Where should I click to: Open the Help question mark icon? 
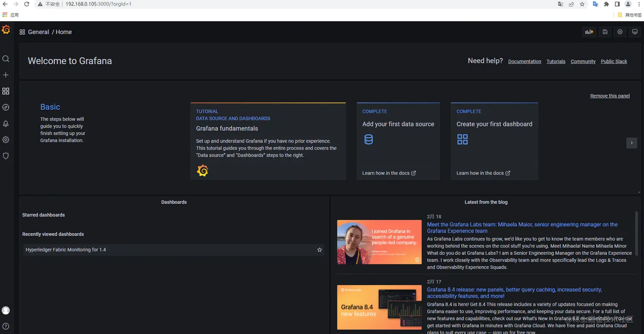[6, 326]
